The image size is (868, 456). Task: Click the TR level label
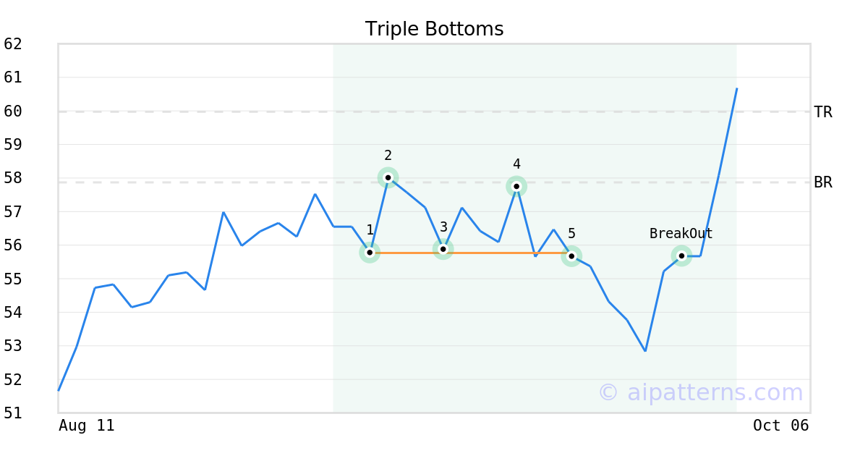(x=822, y=112)
